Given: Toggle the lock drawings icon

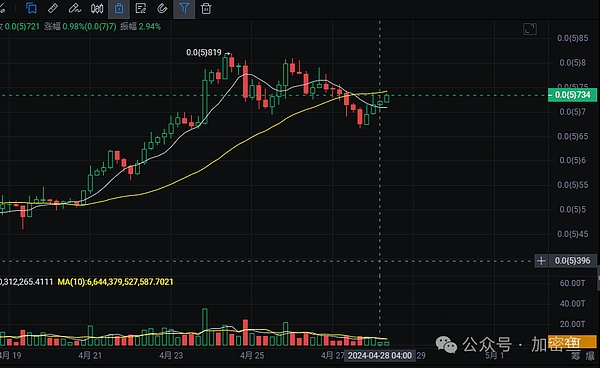Looking at the screenshot, I should pos(119,8).
